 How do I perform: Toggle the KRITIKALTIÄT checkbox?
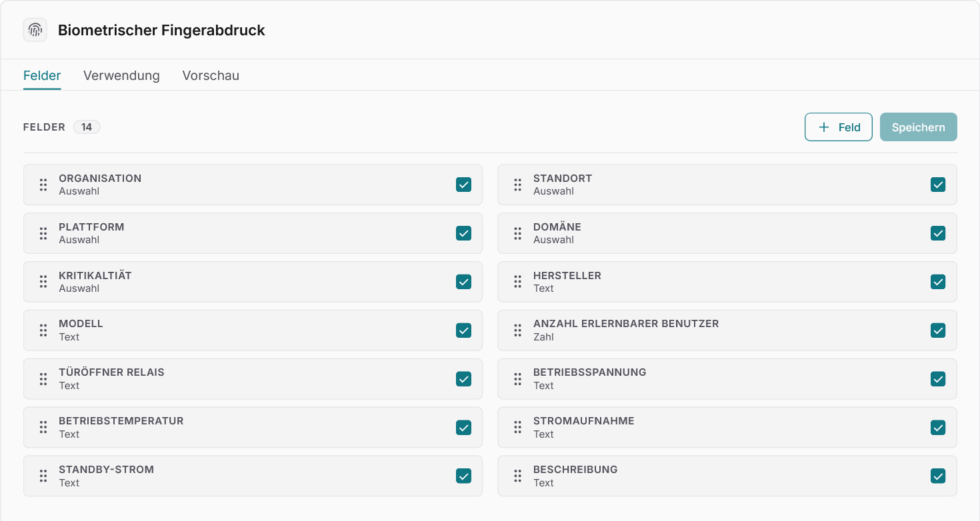464,282
